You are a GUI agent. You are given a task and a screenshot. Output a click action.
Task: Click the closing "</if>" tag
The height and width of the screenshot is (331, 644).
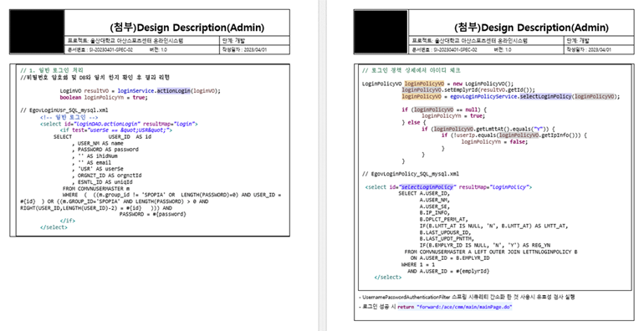tap(68, 221)
